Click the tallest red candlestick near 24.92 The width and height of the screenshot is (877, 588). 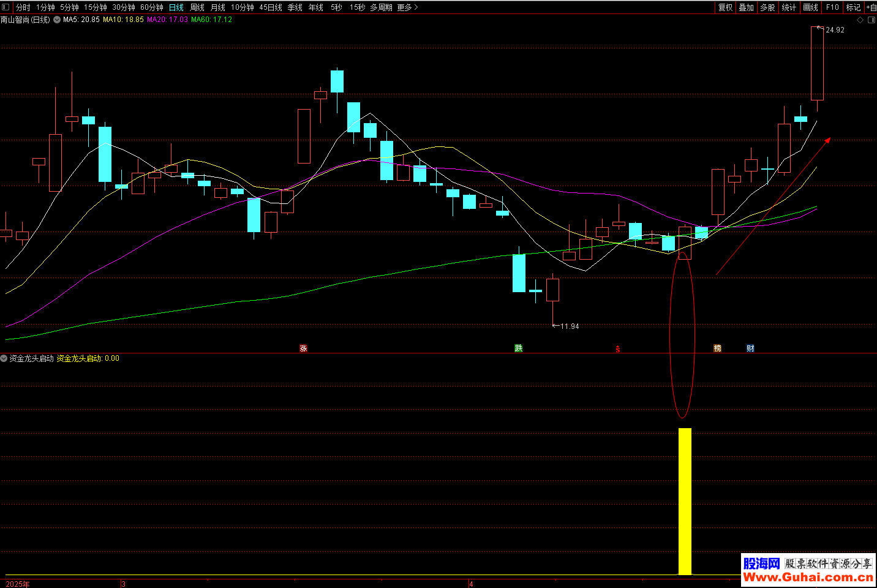tap(817, 64)
